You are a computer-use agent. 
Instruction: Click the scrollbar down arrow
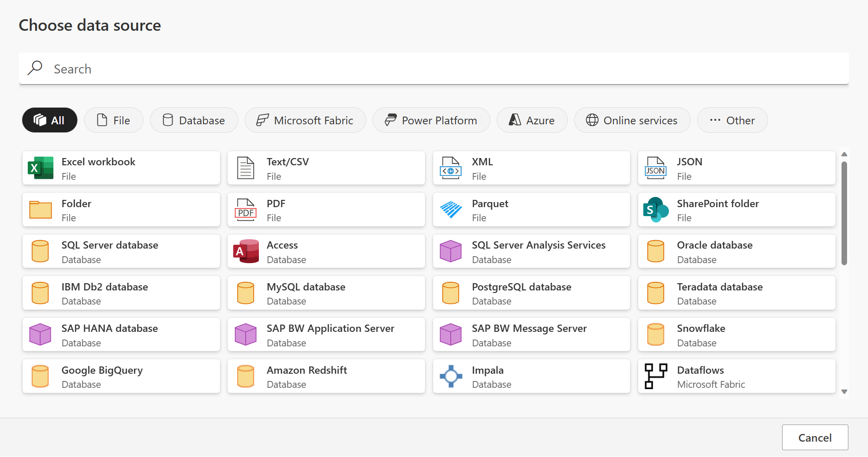coord(844,391)
